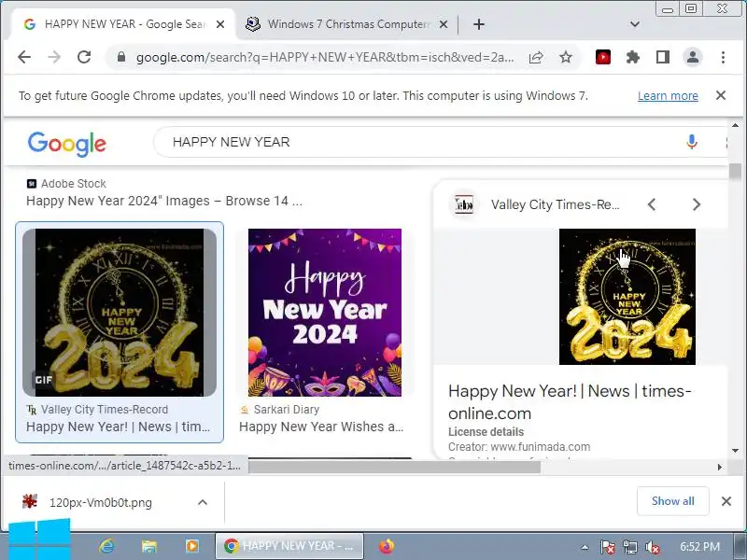Switch to the HAPPY NEW YEAR Google tab
This screenshot has width=747, height=560.
123,24
